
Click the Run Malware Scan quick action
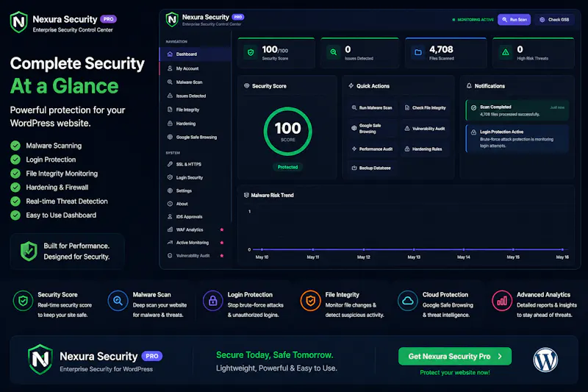(x=372, y=107)
